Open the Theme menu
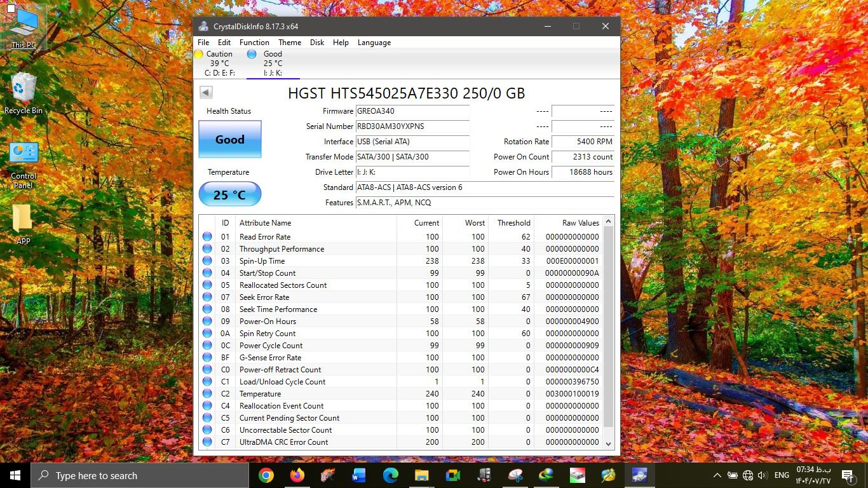Screen dimensions: 868x488 pyautogui.click(x=290, y=43)
